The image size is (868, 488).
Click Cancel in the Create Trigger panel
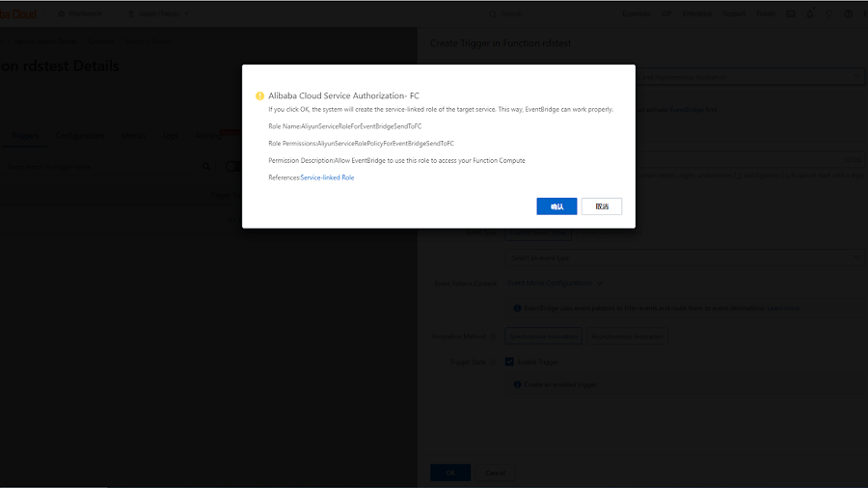point(495,474)
